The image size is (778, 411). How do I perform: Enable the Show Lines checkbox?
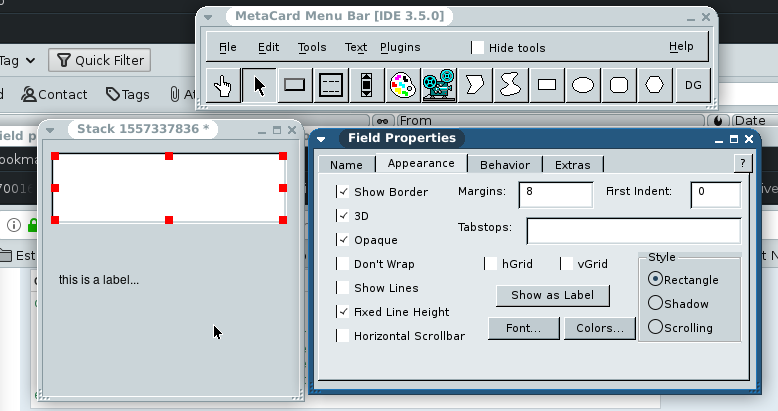pyautogui.click(x=343, y=288)
